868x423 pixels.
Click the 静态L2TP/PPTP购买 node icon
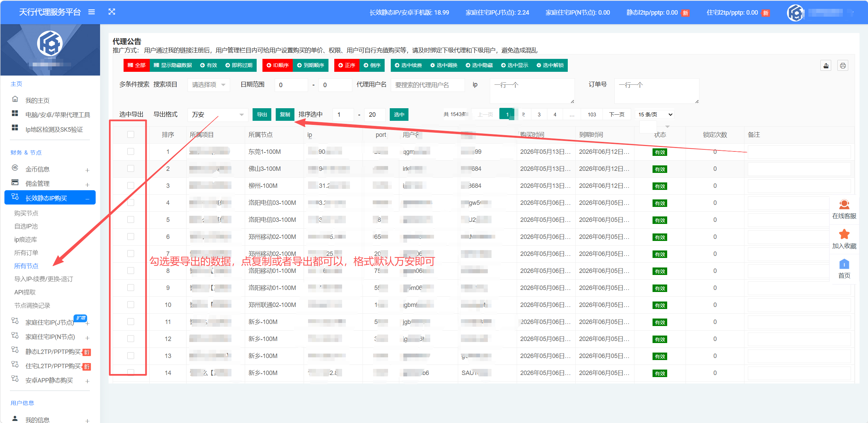tap(15, 350)
